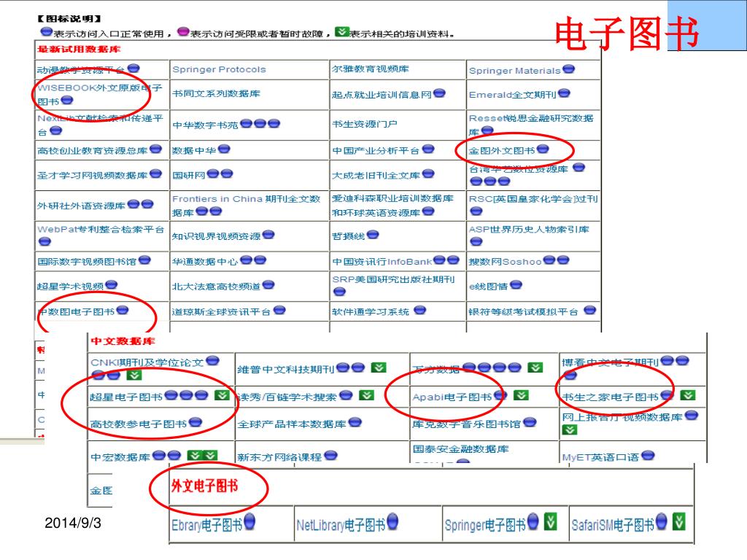Open the 国研网 link

coord(189,175)
